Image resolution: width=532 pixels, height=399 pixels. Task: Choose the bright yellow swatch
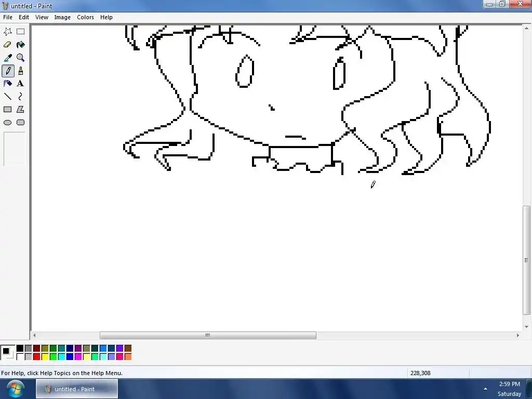pos(45,356)
